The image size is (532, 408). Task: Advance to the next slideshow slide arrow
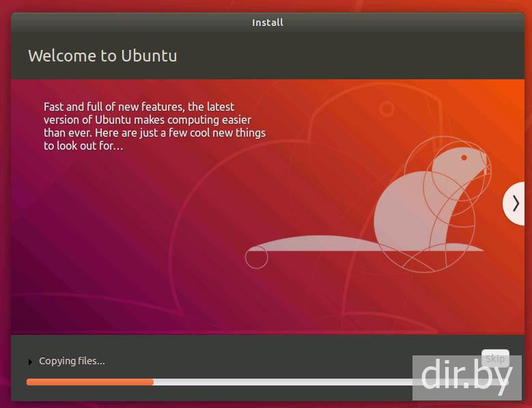514,204
